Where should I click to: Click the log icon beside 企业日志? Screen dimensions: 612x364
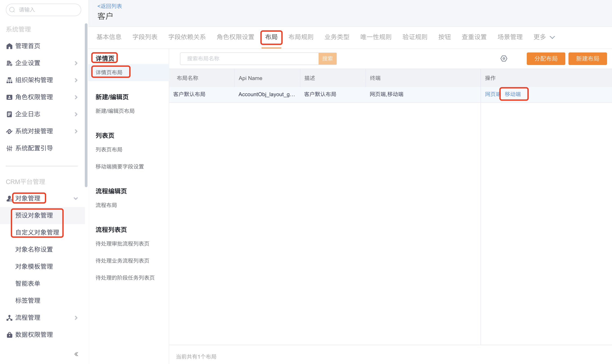click(x=9, y=114)
